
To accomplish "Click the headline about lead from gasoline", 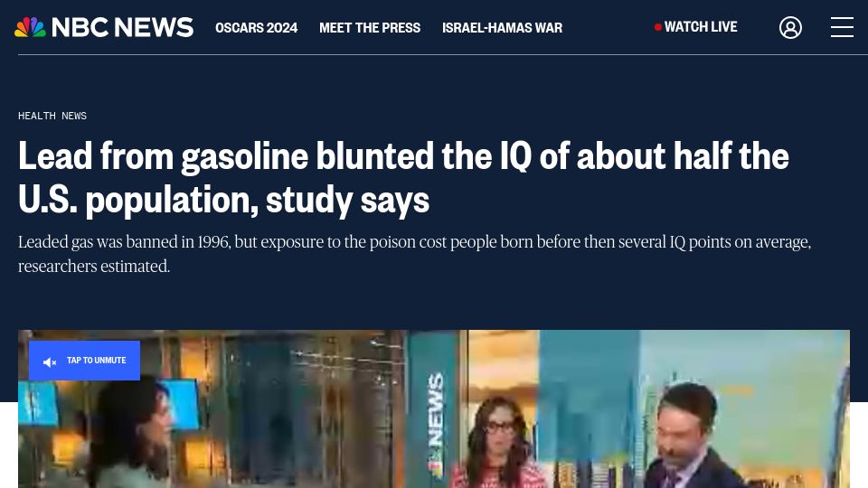I will coord(403,177).
